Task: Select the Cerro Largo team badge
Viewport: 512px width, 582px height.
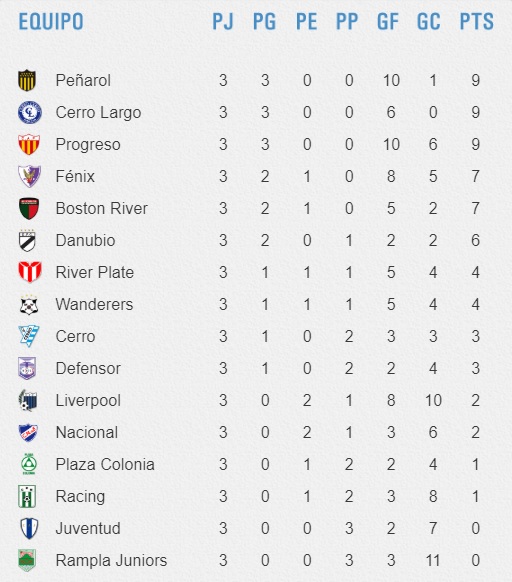Action: pos(30,112)
